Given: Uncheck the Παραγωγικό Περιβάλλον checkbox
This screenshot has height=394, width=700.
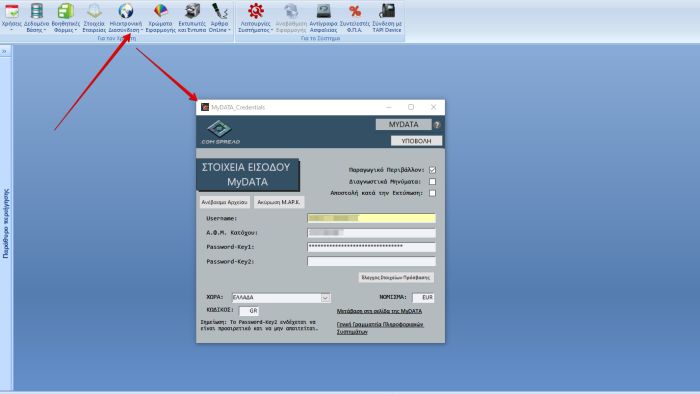Looking at the screenshot, I should tap(432, 170).
